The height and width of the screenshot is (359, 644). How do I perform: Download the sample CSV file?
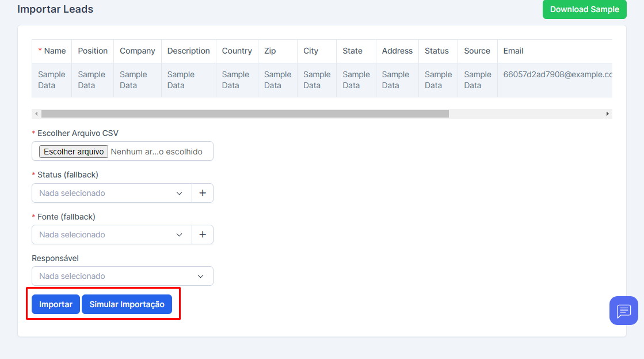point(584,9)
